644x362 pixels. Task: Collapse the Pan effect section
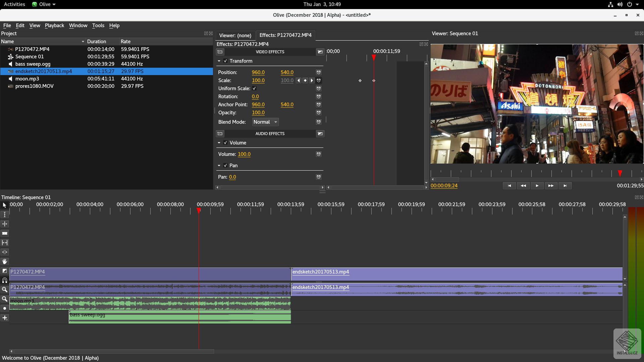[219, 165]
